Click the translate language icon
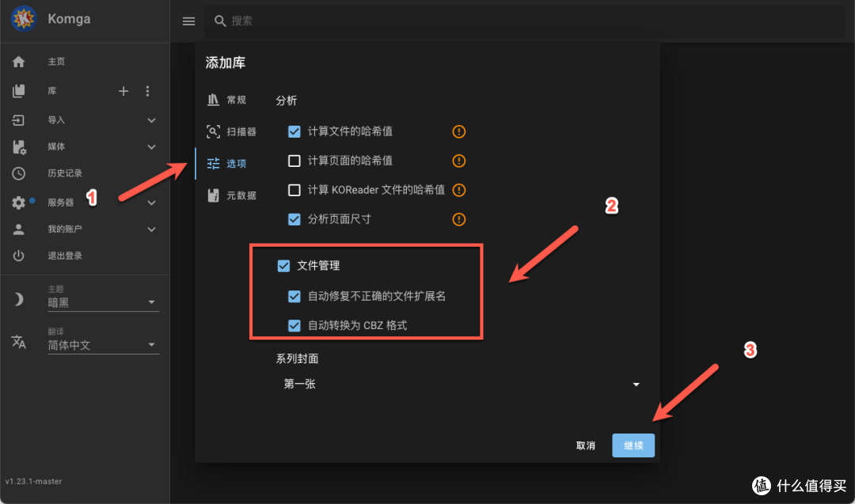Image resolution: width=855 pixels, height=504 pixels. tap(18, 342)
